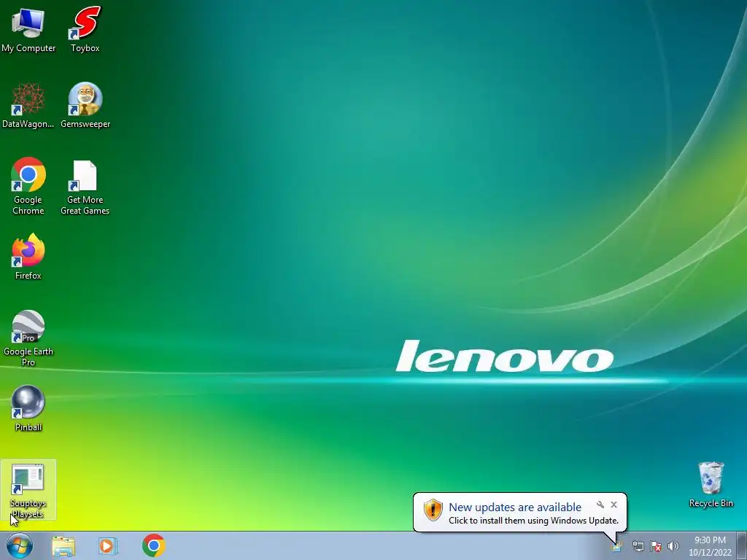
Task: Open Windows Explorer from the taskbar
Action: pos(63,545)
